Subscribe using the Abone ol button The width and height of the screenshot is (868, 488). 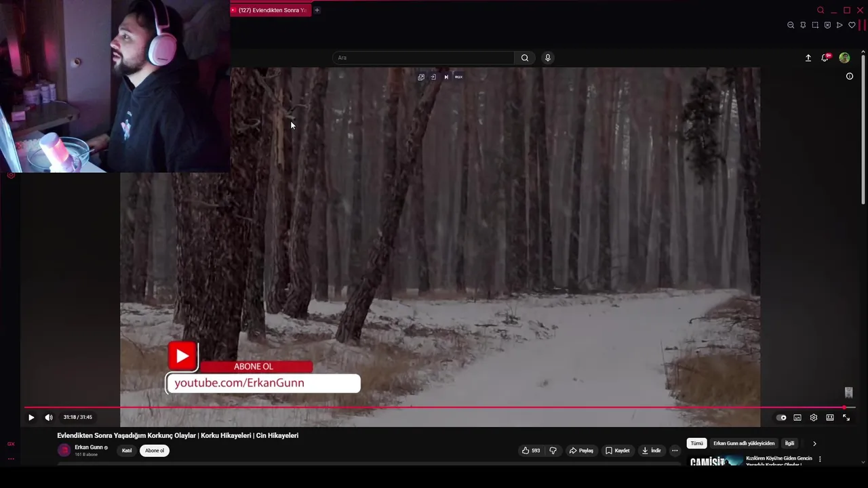155,451
